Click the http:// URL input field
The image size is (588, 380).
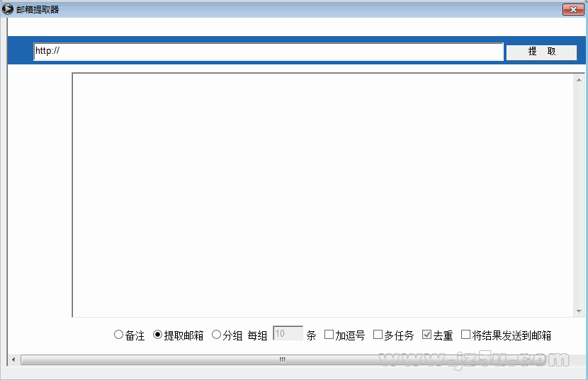coord(268,52)
